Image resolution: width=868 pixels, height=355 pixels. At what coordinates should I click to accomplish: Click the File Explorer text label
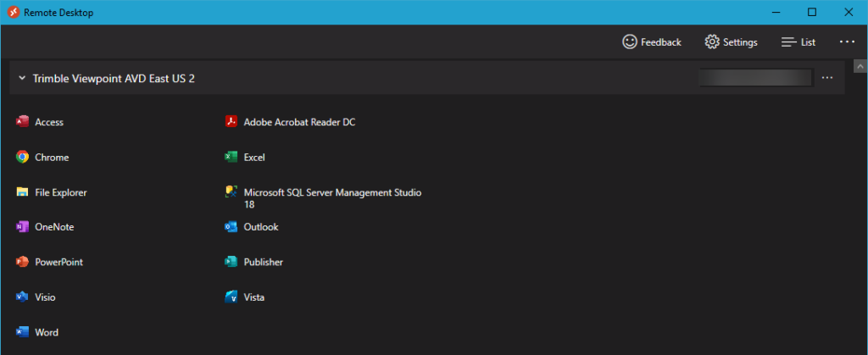pyautogui.click(x=61, y=193)
